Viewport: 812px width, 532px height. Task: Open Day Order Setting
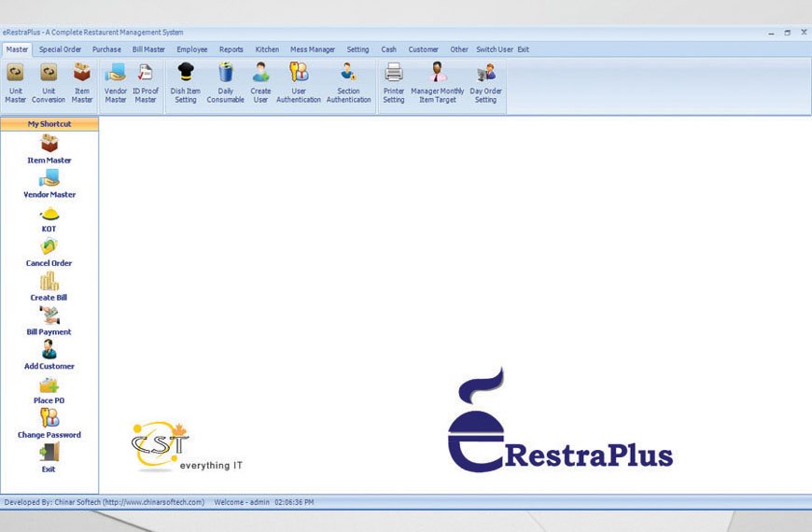tap(485, 83)
